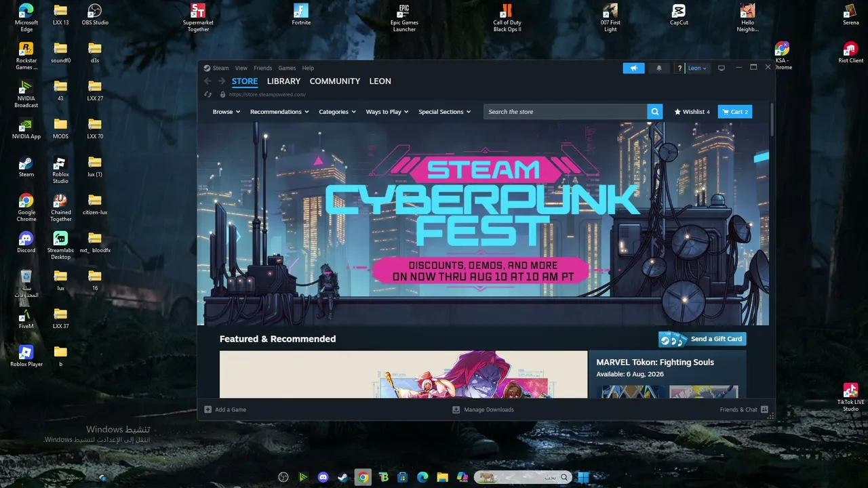The image size is (868, 488).
Task: Select the Rockstar Games desktop icon
Action: pyautogui.click(x=26, y=56)
